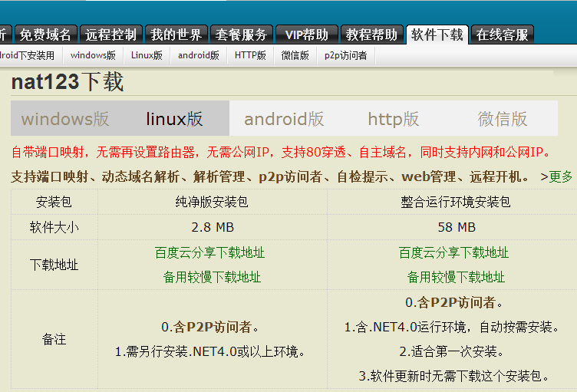Click the HTTP版 submenu item
577x392 pixels.
point(250,55)
